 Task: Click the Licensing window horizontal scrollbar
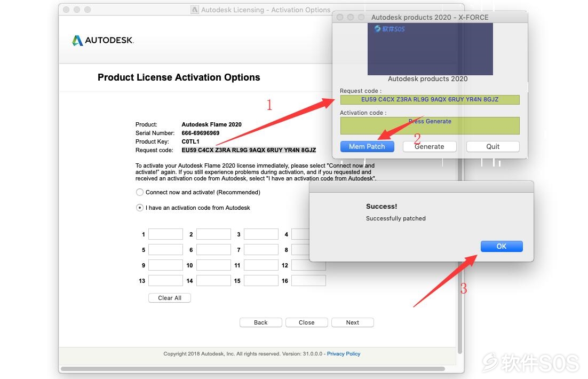[x=253, y=369]
